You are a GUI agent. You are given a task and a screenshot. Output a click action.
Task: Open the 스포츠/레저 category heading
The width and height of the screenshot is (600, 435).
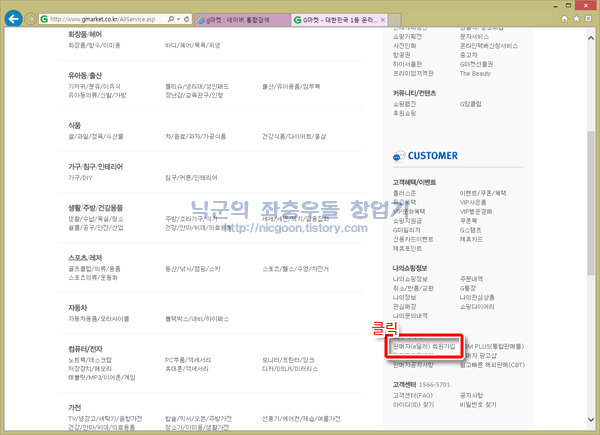(85, 257)
